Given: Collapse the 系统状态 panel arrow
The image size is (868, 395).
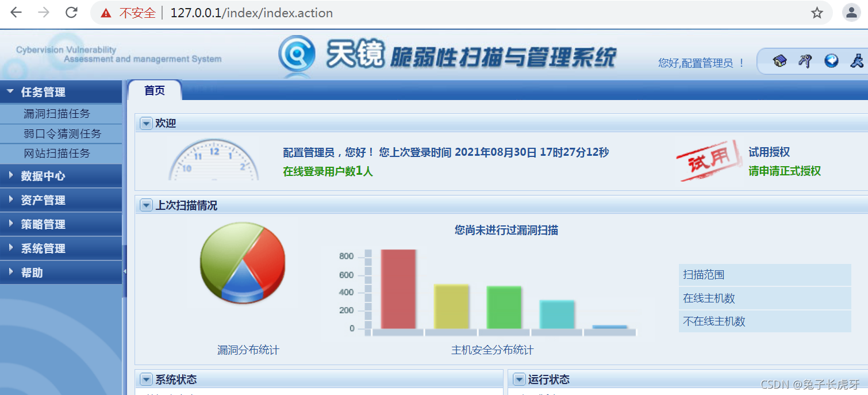Looking at the screenshot, I should pyautogui.click(x=145, y=379).
